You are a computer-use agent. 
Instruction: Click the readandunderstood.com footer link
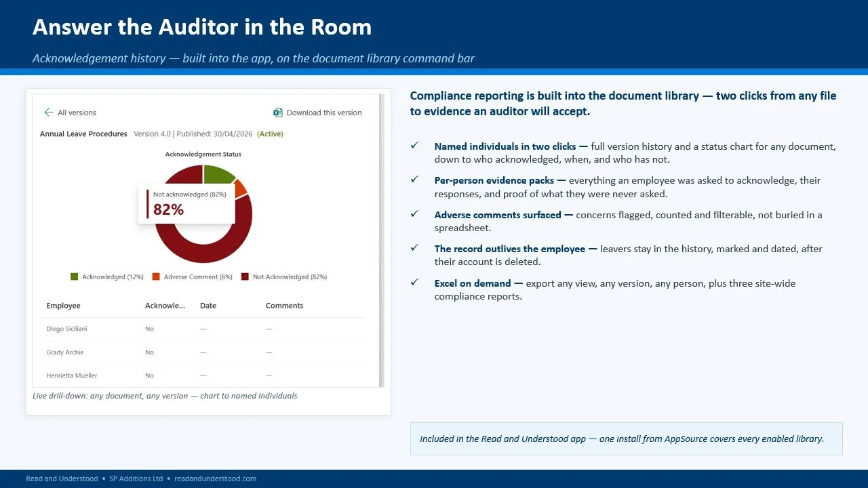[x=216, y=479]
